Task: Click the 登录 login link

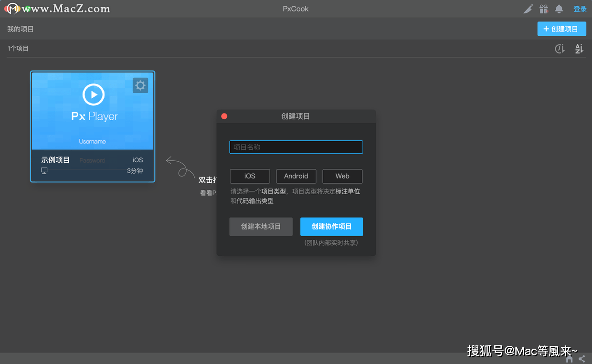Action: pyautogui.click(x=580, y=9)
